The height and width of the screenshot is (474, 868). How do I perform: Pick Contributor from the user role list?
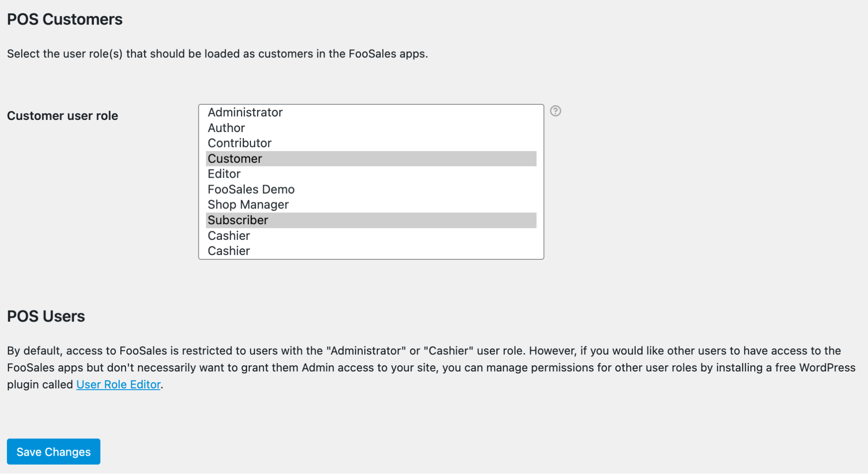pos(239,143)
